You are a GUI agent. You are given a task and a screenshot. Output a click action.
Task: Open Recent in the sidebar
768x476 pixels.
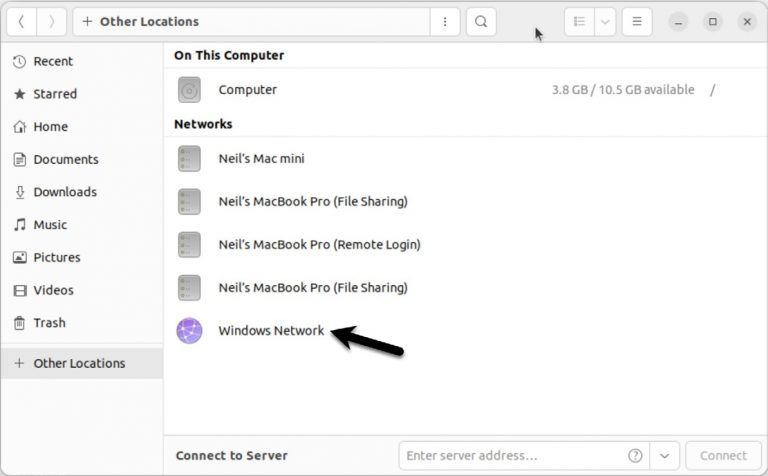pos(52,61)
